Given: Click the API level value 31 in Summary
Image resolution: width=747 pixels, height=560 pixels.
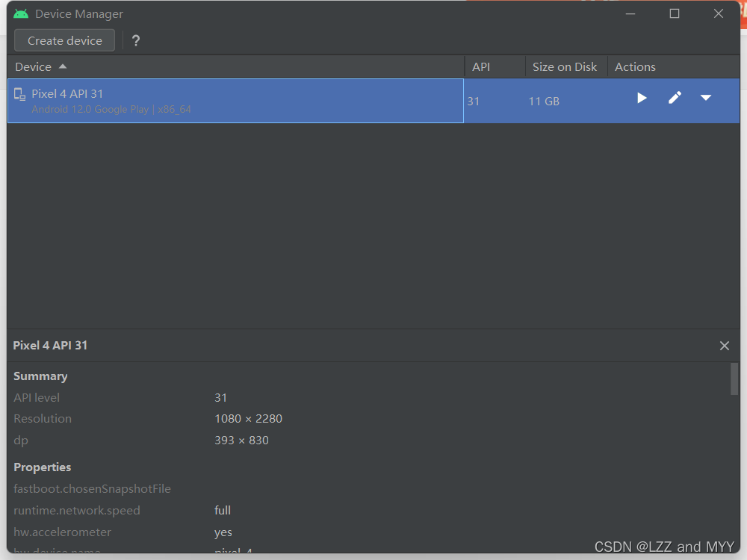Looking at the screenshot, I should [220, 398].
